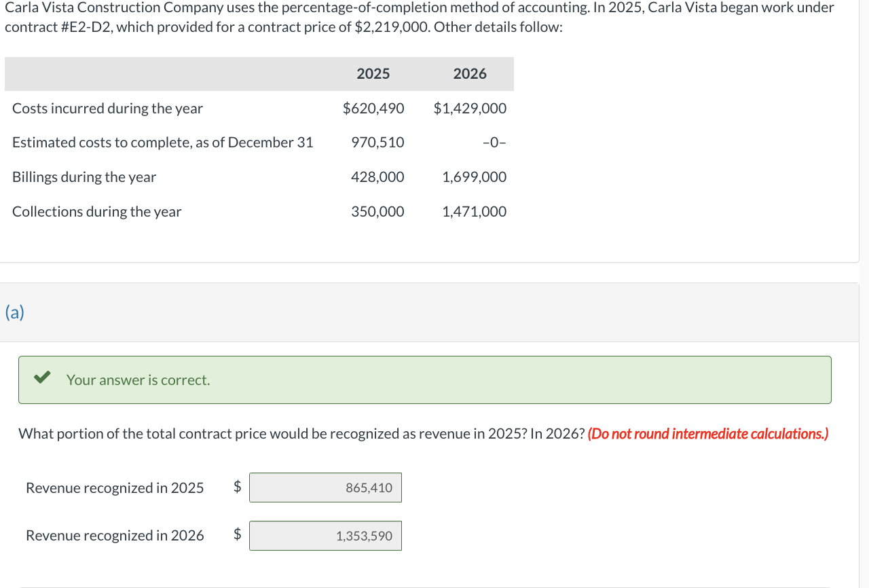Click the 2025 column header
The image size is (869, 588).
coord(373,74)
